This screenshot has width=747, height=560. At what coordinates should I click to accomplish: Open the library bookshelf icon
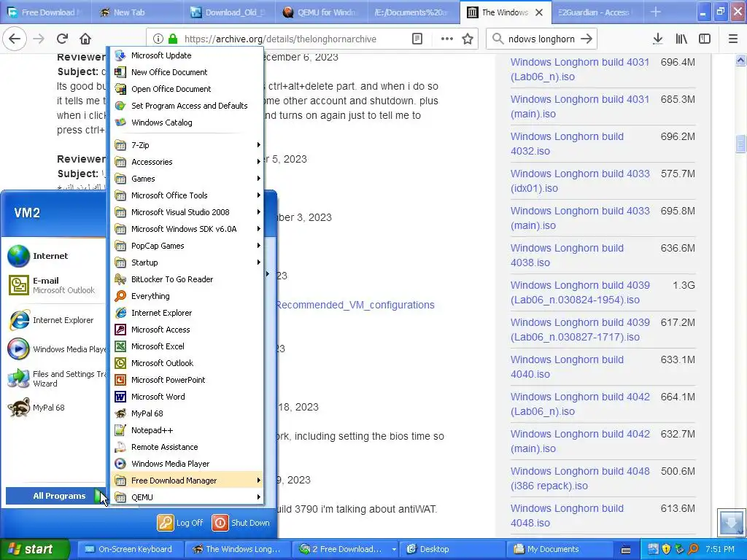click(681, 39)
